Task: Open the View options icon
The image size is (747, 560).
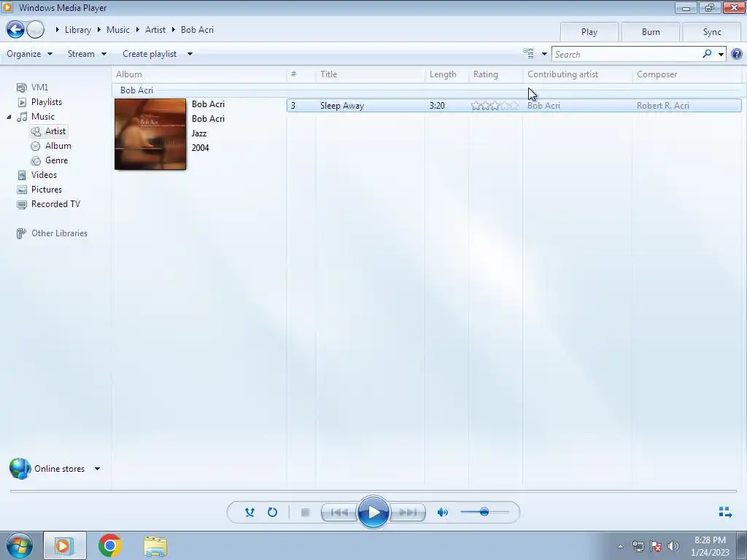Action: pyautogui.click(x=528, y=54)
